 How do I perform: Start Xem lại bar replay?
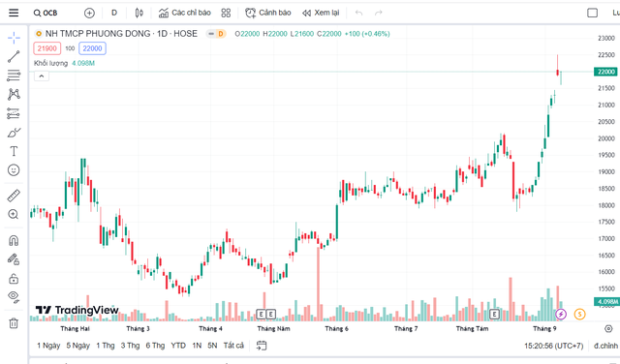(321, 13)
